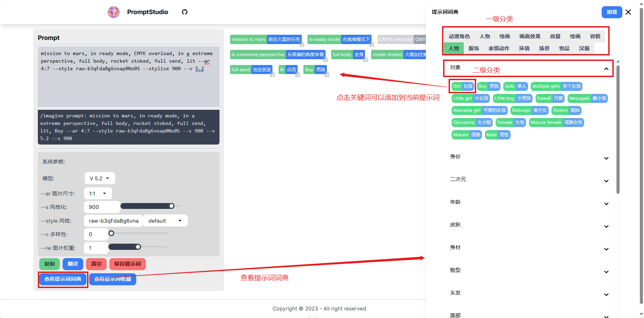The width and height of the screenshot is (644, 318).
Task: Click the 加载 load button
Action: (x=612, y=12)
